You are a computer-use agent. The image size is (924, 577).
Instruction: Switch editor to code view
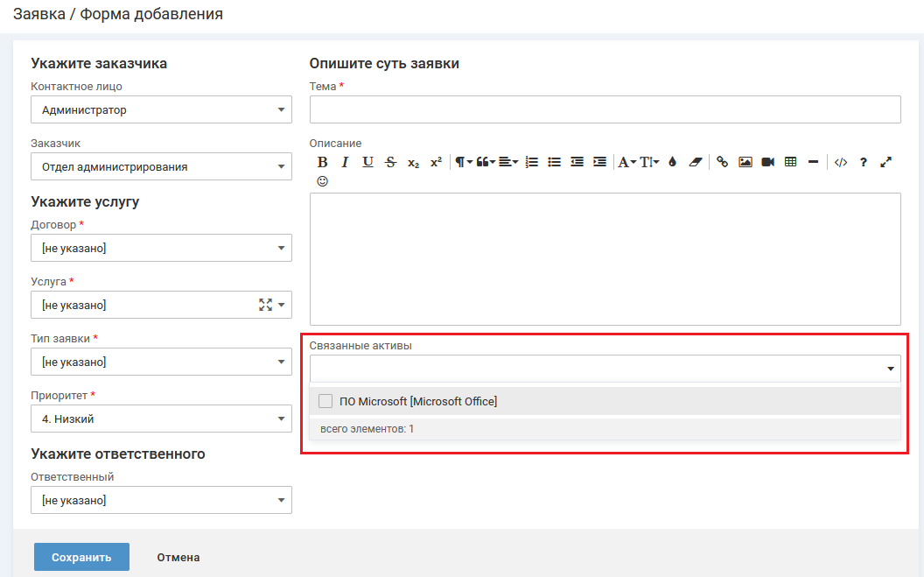pos(840,162)
